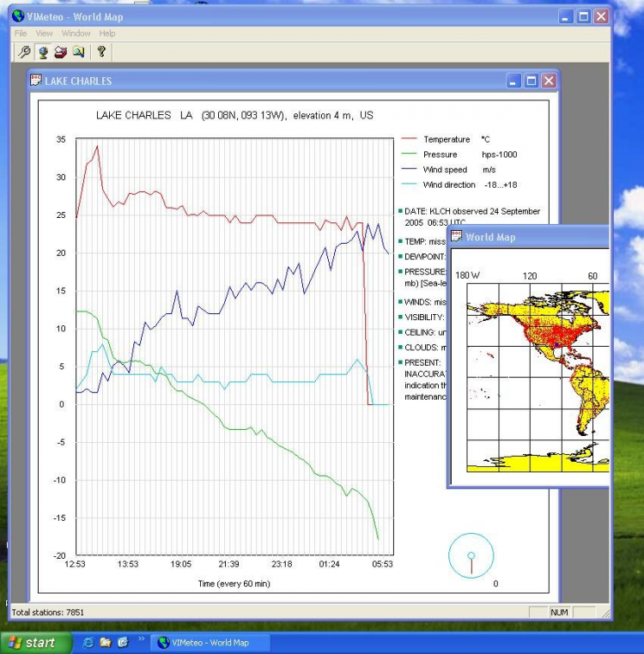
Task: Maximize the LAKE CHARLES chart window
Action: tap(531, 81)
